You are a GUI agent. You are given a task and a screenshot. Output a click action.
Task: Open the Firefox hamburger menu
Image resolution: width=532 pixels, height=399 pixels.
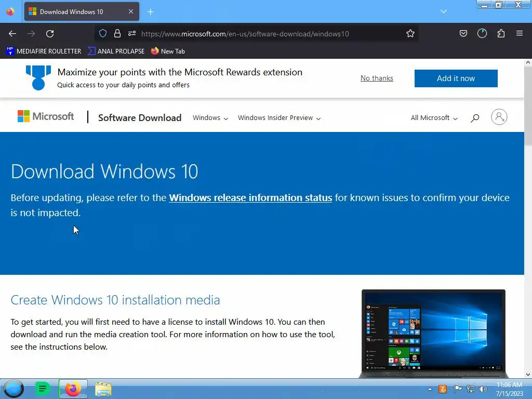tap(520, 33)
